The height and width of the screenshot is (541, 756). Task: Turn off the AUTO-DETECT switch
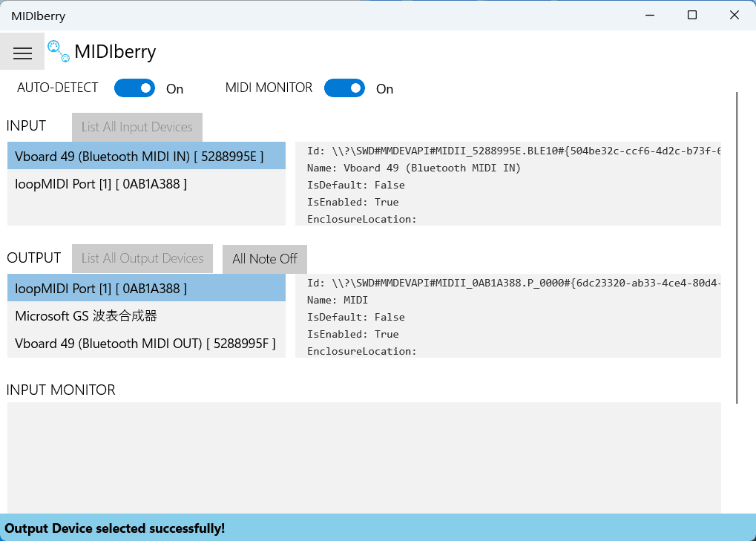(134, 88)
